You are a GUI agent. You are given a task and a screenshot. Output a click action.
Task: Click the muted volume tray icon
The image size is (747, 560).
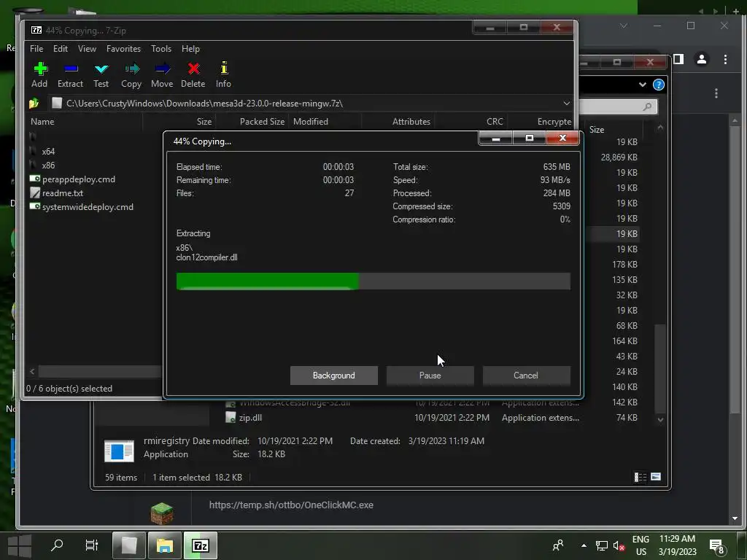619,545
